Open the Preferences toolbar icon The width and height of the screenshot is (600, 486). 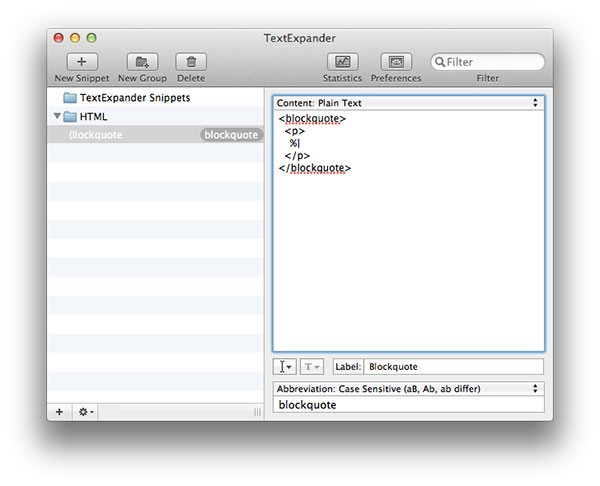396,62
